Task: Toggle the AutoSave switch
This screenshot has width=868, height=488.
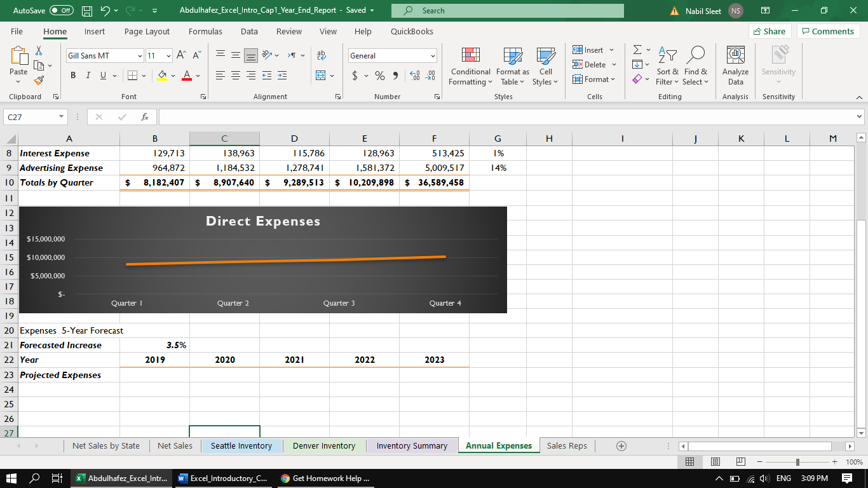Action: click(61, 11)
